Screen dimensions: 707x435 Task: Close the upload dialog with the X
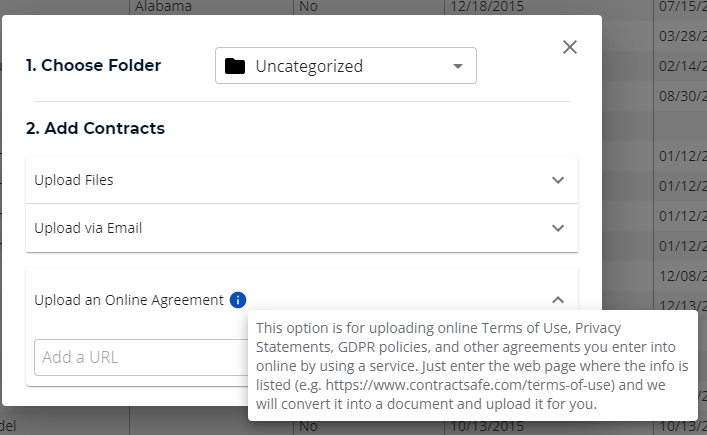[570, 47]
